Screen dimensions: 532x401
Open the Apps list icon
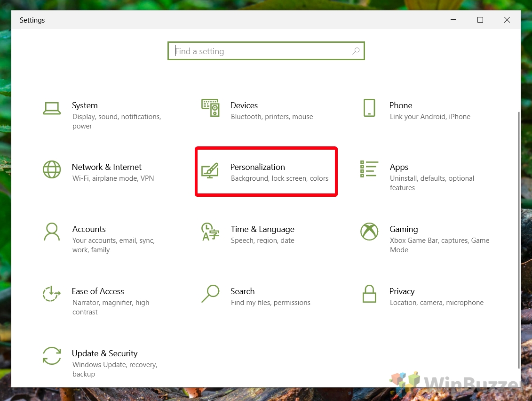(369, 169)
